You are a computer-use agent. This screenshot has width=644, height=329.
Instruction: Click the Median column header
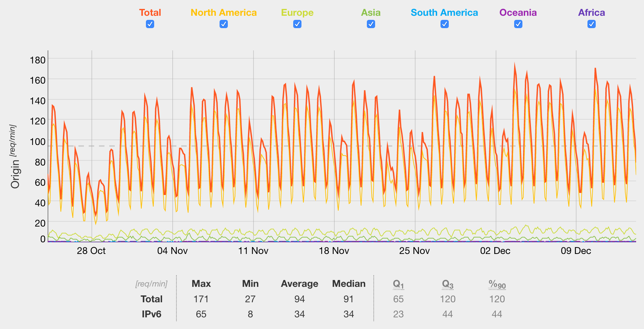tap(349, 284)
